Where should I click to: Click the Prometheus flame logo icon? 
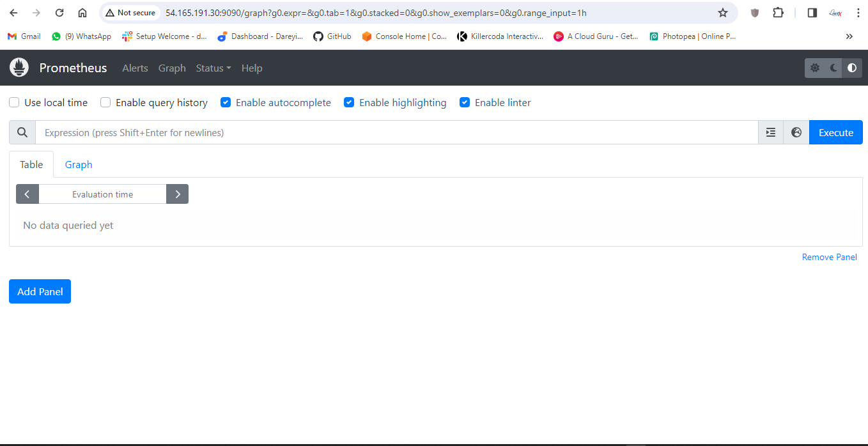coord(19,68)
